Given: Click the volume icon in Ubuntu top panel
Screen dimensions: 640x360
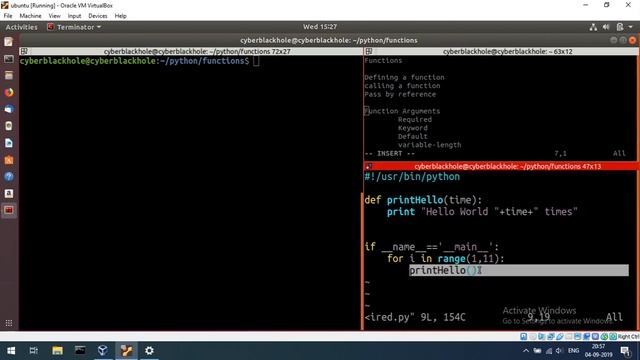Looking at the screenshot, I should pyautogui.click(x=606, y=27).
